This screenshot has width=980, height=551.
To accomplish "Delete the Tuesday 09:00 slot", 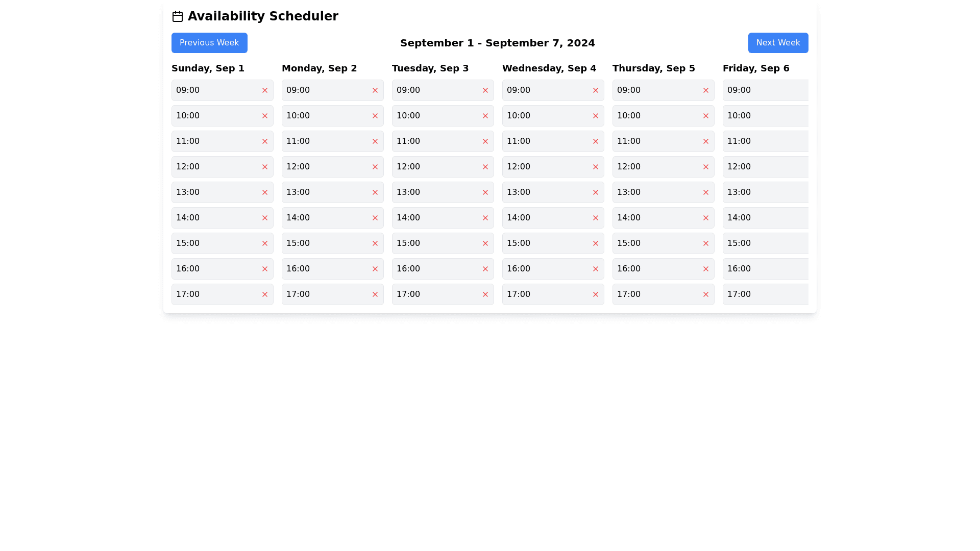I will (485, 90).
